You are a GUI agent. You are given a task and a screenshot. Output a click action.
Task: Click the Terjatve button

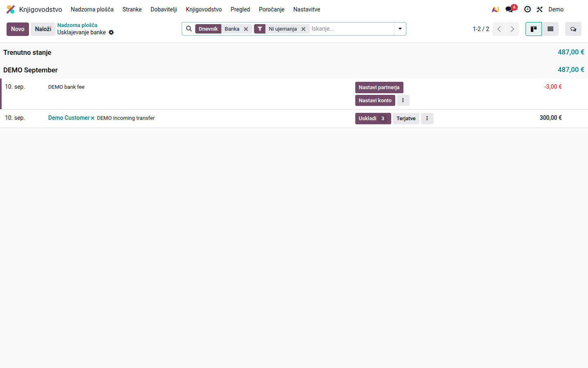coord(406,119)
